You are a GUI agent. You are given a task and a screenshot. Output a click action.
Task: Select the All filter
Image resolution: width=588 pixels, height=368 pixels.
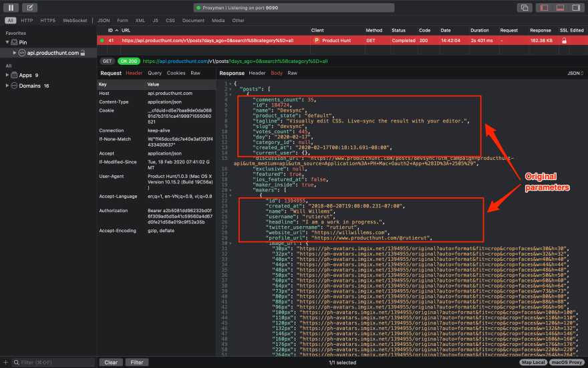click(x=10, y=21)
